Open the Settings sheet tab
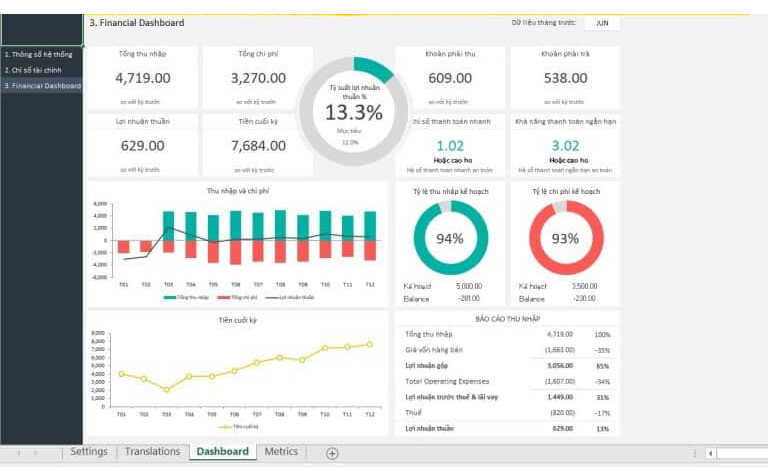 (89, 451)
